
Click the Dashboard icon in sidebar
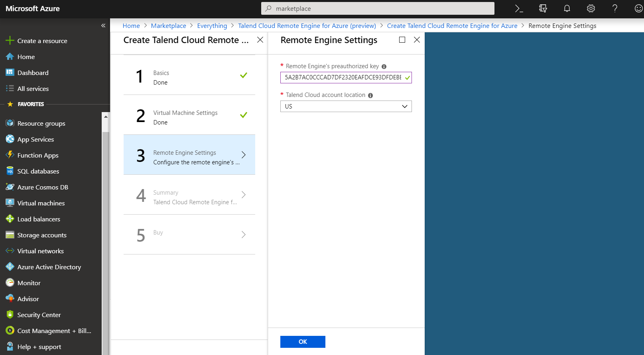tap(10, 73)
